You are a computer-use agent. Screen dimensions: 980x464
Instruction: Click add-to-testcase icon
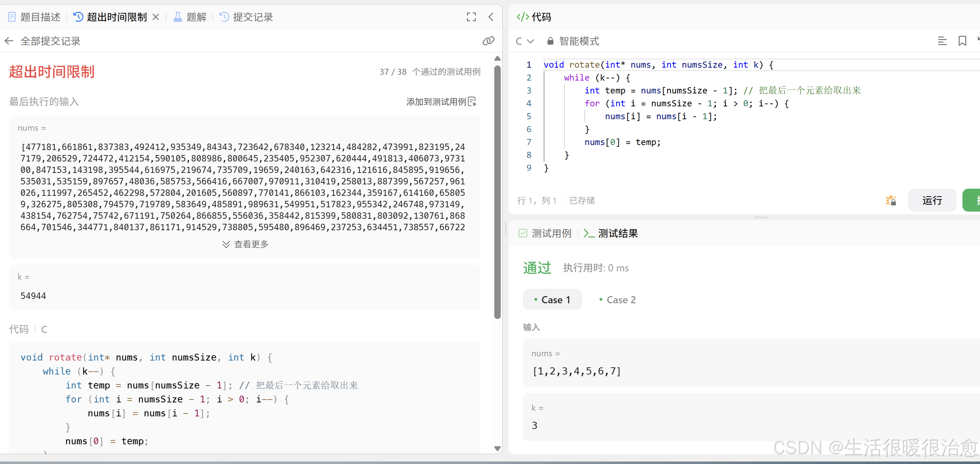pos(472,102)
